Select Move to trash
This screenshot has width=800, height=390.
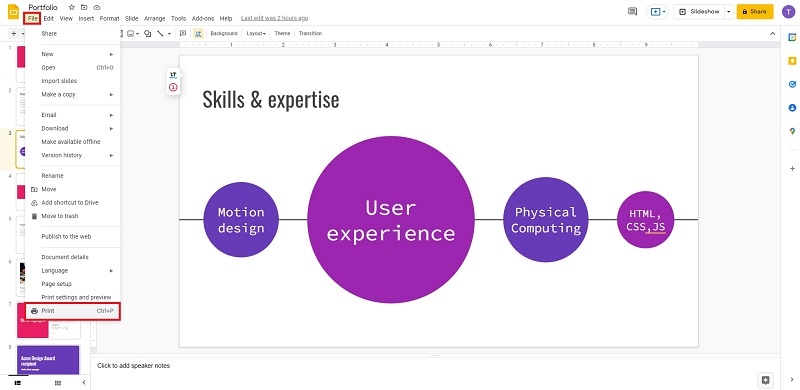click(72, 216)
